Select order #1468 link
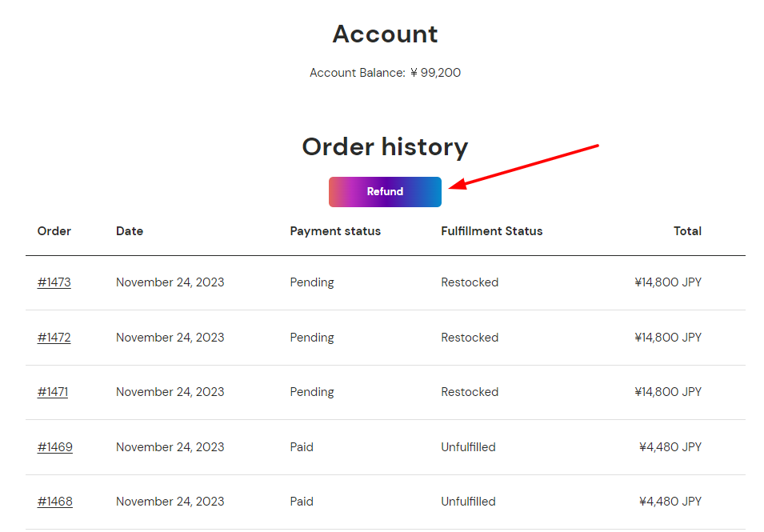Viewport: 764px width, 532px height. click(54, 502)
